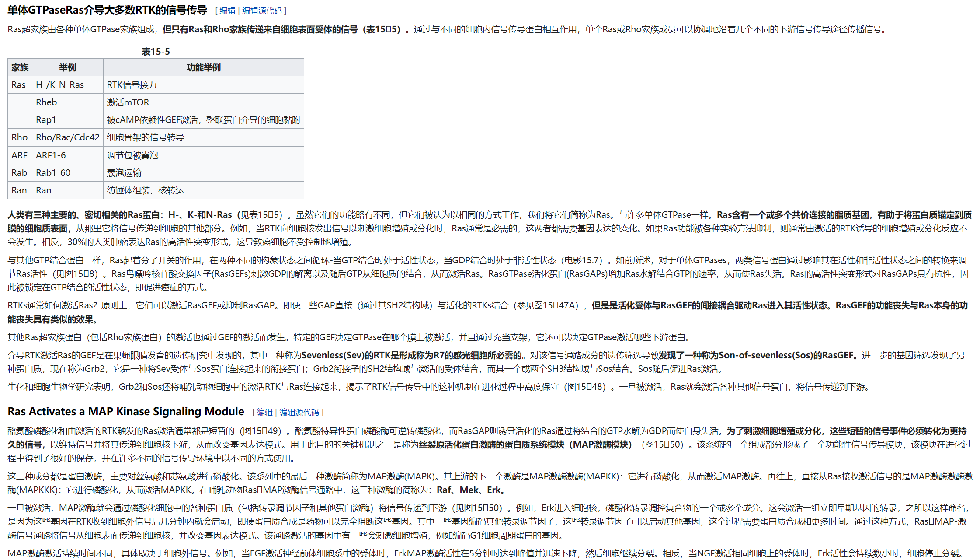Viewport: 980px width, 560px height.
Task: Click 编辑源代码 link beside Ras Activates heading
Action: click(299, 412)
